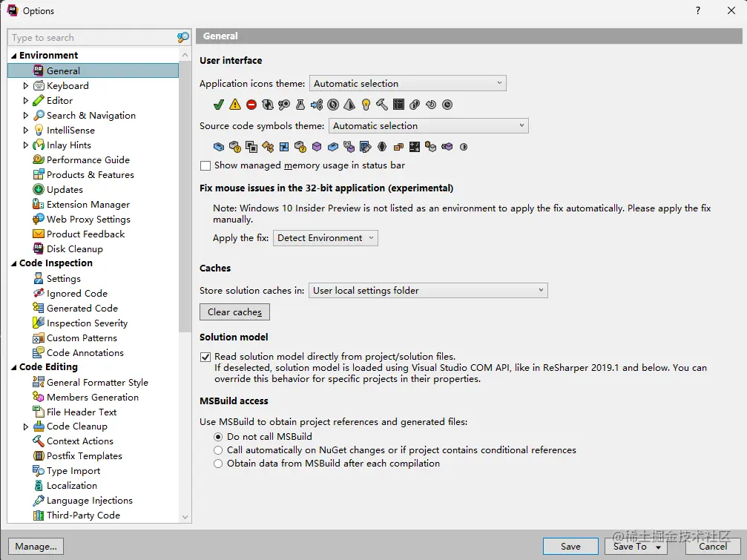This screenshot has height=560, width=747.
Task: Click the Extension Manager icon
Action: [39, 204]
